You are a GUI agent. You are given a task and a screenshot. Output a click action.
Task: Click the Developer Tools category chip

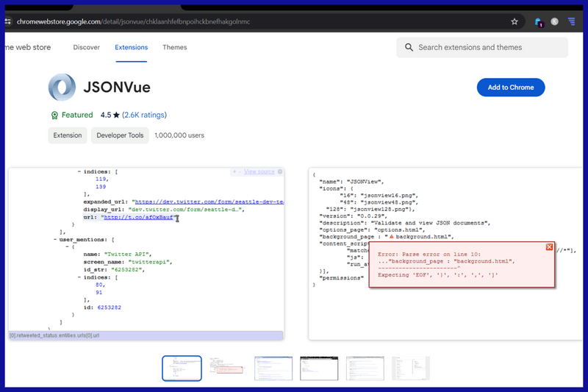tap(120, 135)
